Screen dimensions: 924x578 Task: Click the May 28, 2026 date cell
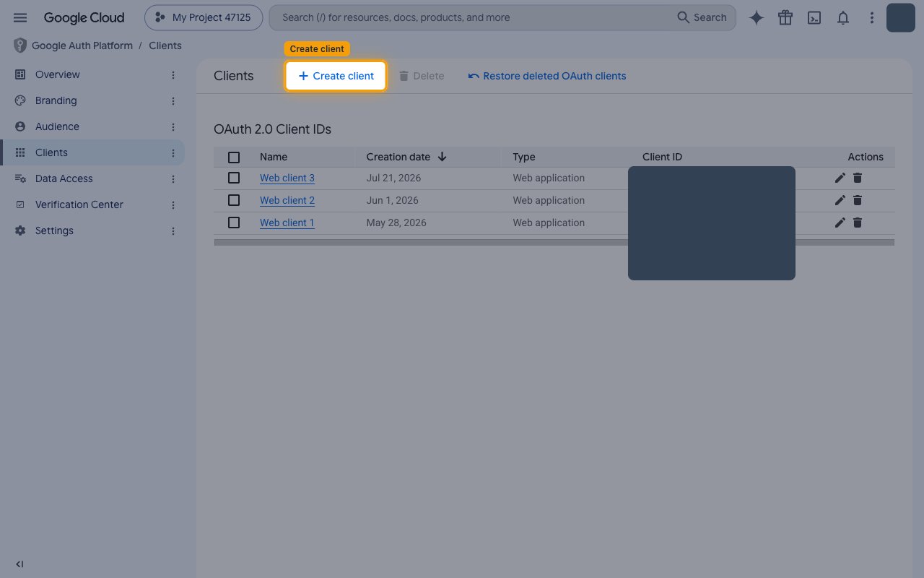coord(396,223)
